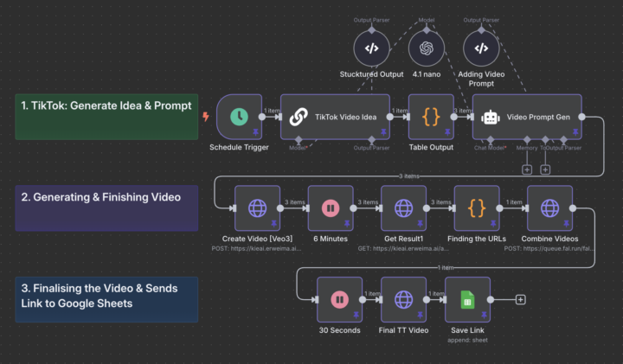
Task: Select the Generating & Finishing Video sticky note
Action: pos(106,208)
